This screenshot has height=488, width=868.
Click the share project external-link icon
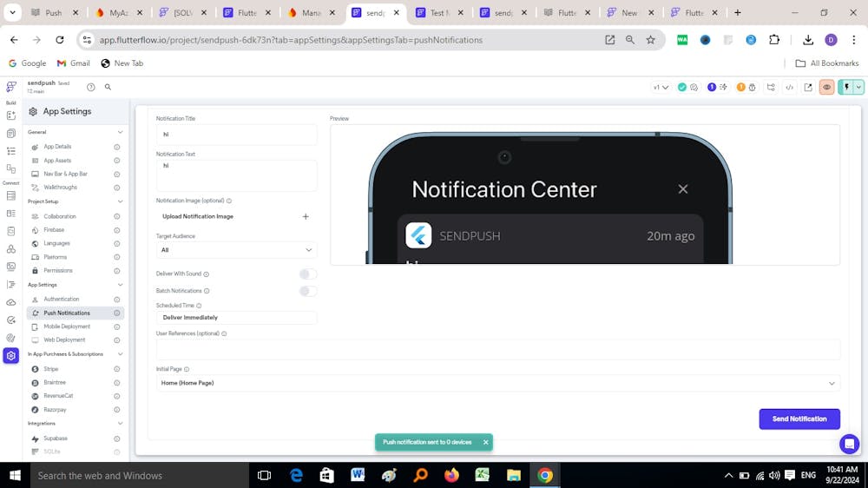pos(808,87)
